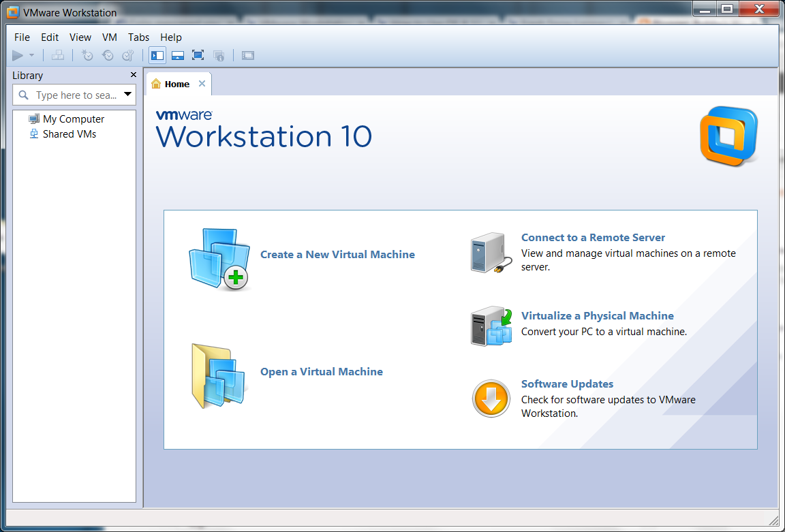Click the search magnifier icon
Viewport: 785px width, 532px height.
[24, 95]
